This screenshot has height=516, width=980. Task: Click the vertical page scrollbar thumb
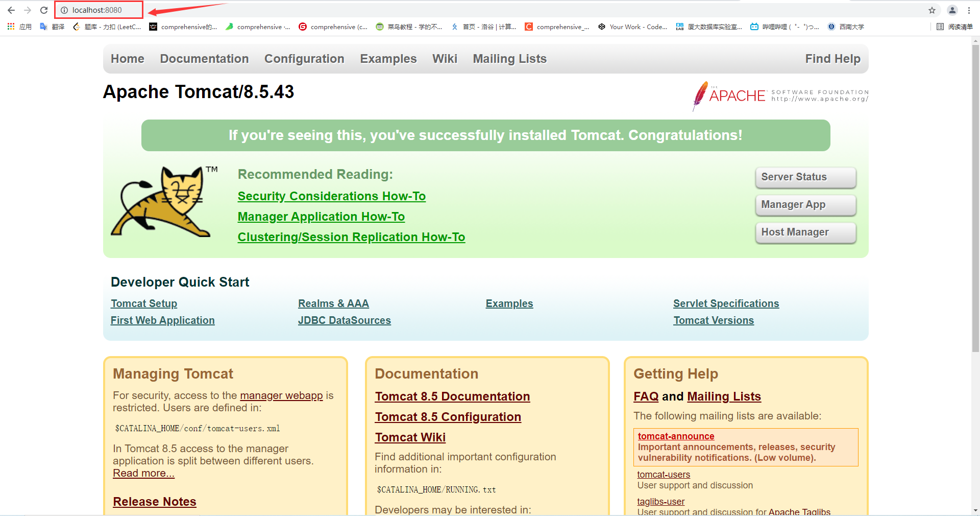coord(975,198)
